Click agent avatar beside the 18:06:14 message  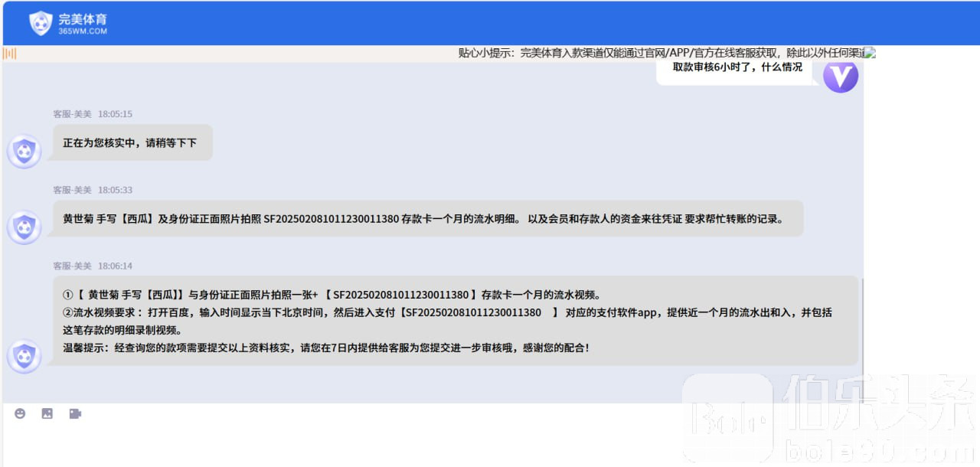tap(24, 356)
